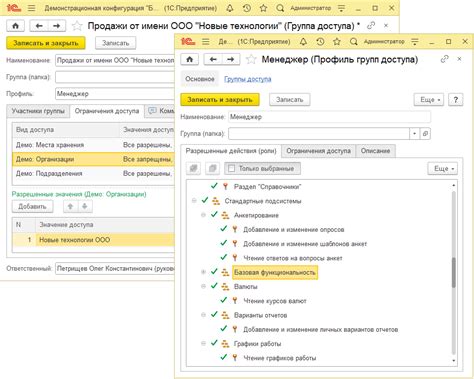The image size is (474, 379).
Task: Copy link to access group form
Action: click(371, 25)
